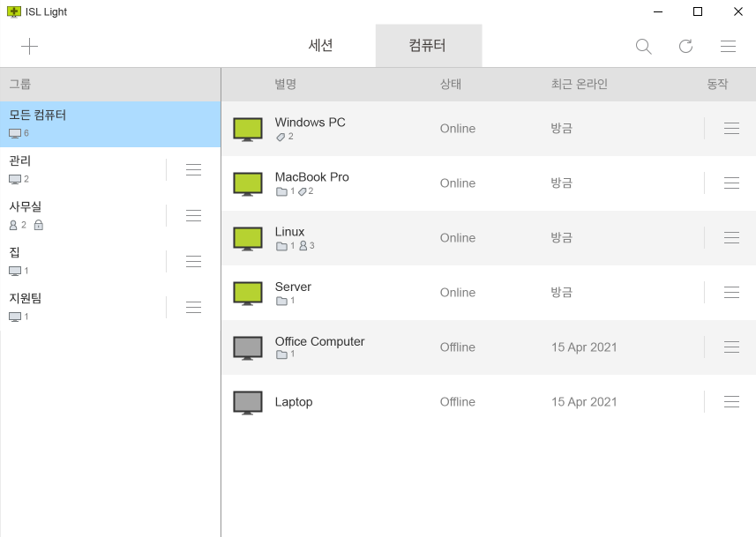Screen dimensions: 756x537
Task: Open the search magnifier icon
Action: click(644, 46)
